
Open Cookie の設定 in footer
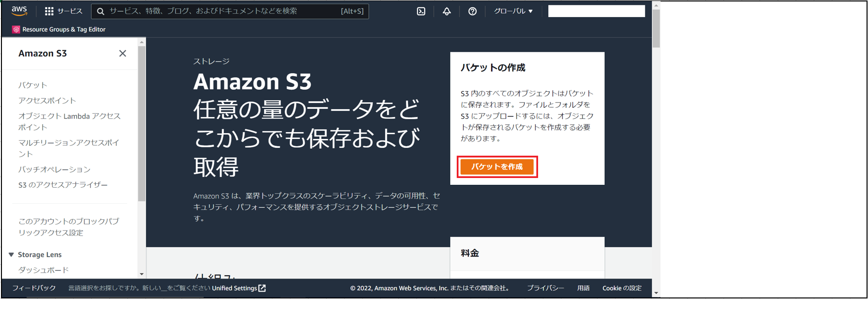tap(622, 288)
